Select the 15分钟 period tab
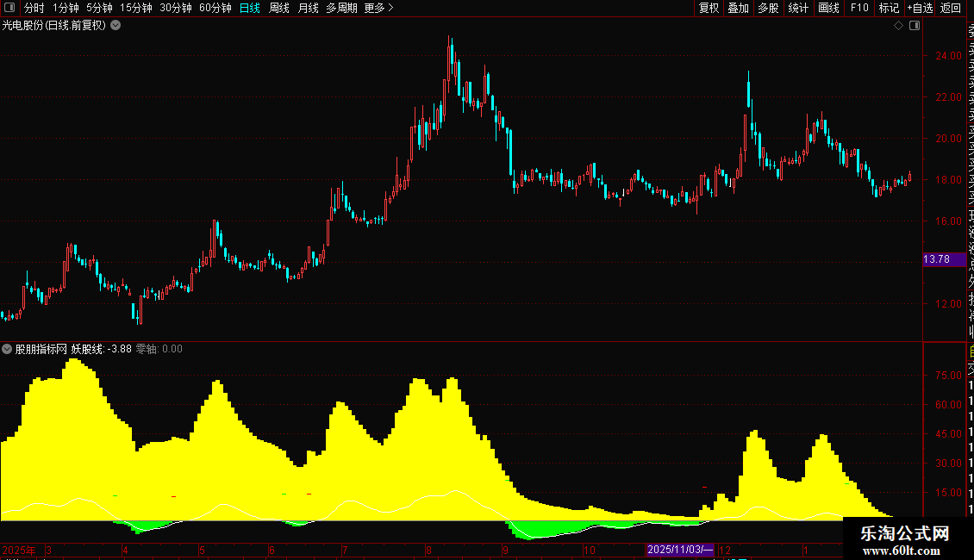The image size is (974, 560). [x=136, y=8]
